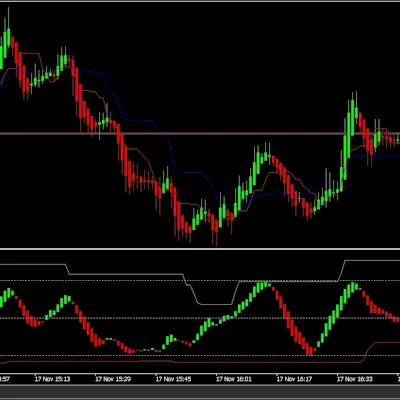Click the lowest red bars of the oscillator
Screen dimensions: 400x400
click(310, 351)
